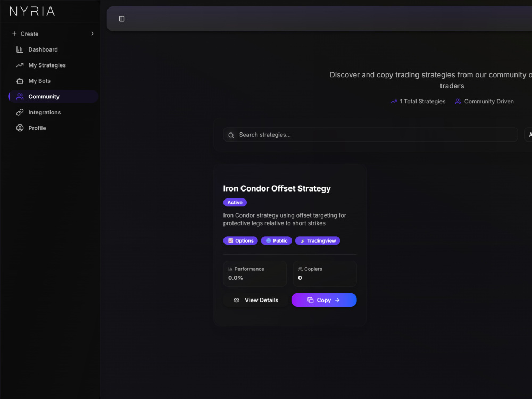Click the 1 Total Strategies text
Image resolution: width=532 pixels, height=399 pixels.
(422, 102)
